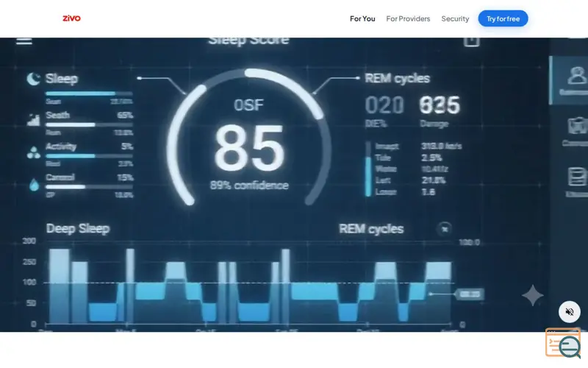Open the page inspector magnifier icon
The image size is (588, 368).
point(563,343)
